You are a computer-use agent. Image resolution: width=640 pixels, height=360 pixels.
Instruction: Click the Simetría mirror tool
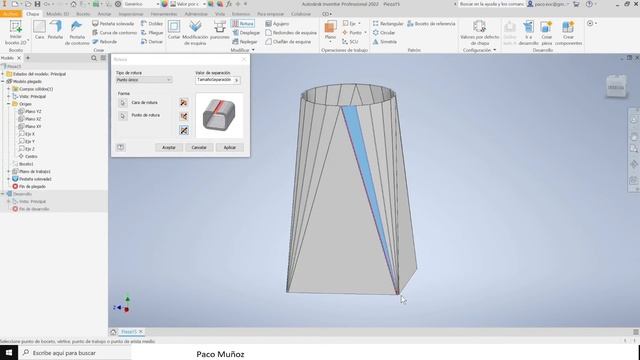point(384,42)
